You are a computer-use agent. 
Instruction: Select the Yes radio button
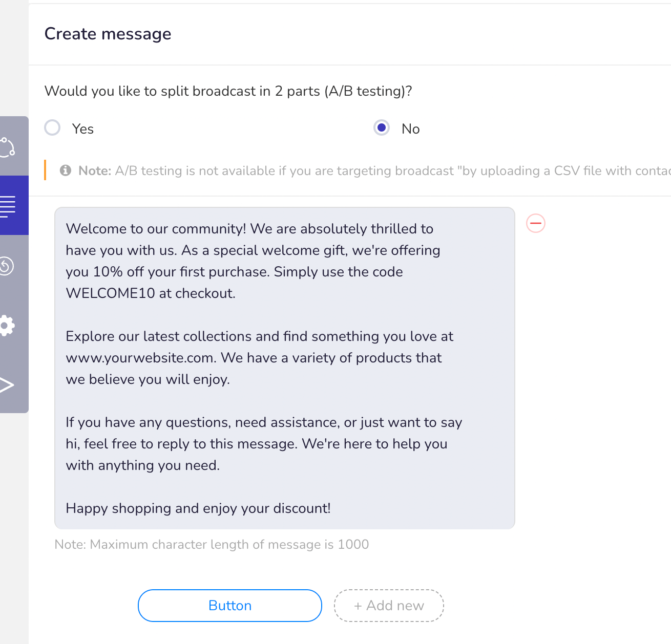[x=52, y=127]
